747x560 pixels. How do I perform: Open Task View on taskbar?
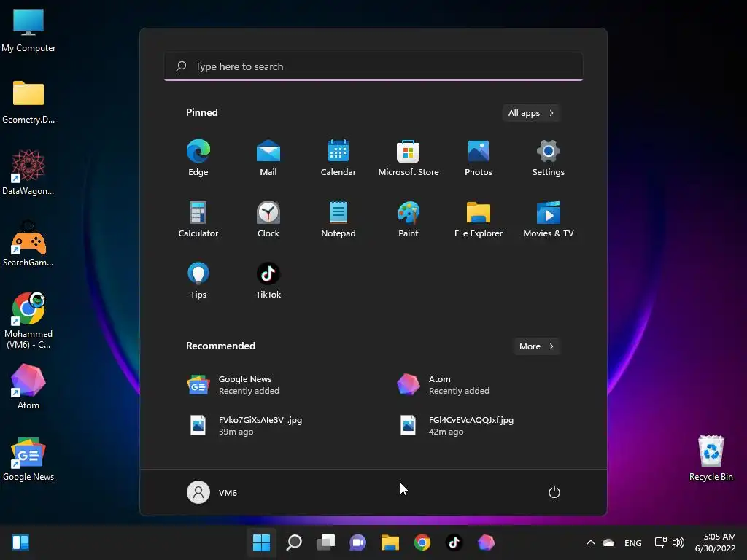pyautogui.click(x=326, y=542)
